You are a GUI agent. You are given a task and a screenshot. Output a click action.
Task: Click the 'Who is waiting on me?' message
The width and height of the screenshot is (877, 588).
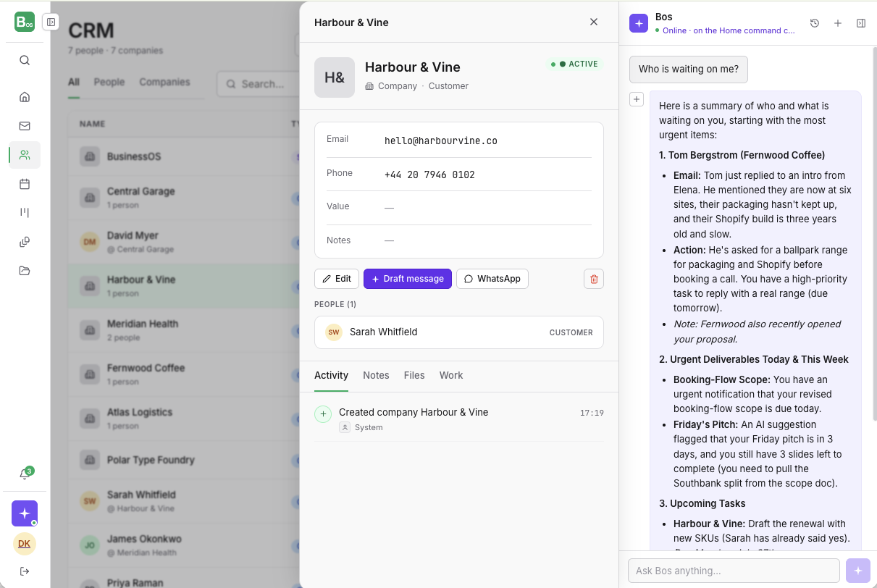(x=688, y=70)
